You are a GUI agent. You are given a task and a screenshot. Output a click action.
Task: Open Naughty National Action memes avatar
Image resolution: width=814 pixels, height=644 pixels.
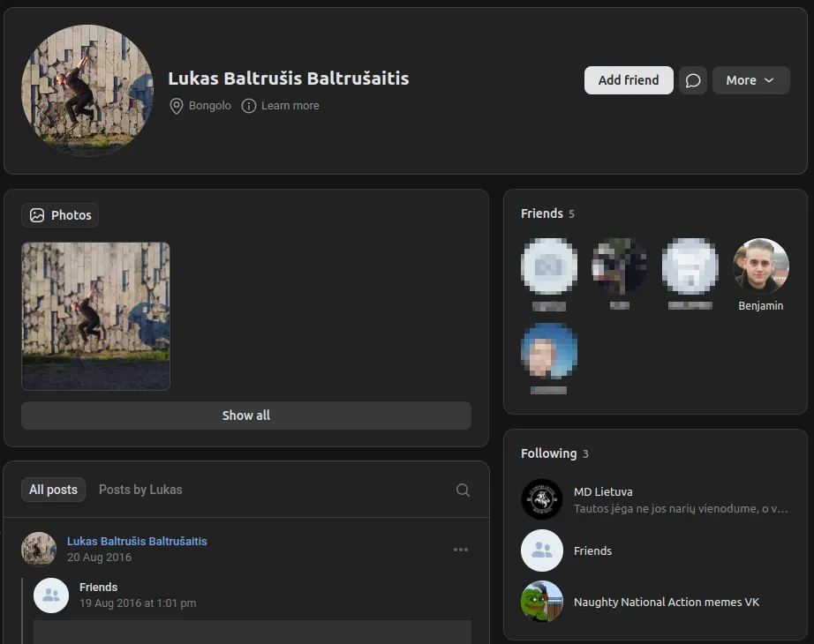pos(541,602)
